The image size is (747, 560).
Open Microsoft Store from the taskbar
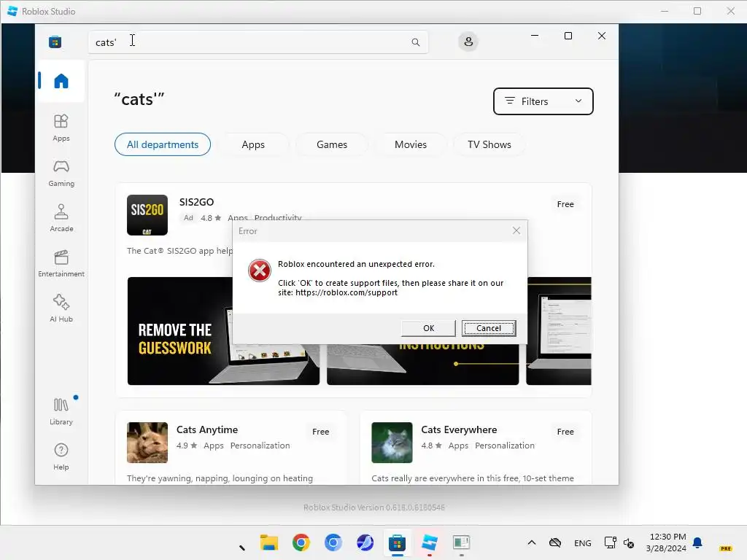397,542
